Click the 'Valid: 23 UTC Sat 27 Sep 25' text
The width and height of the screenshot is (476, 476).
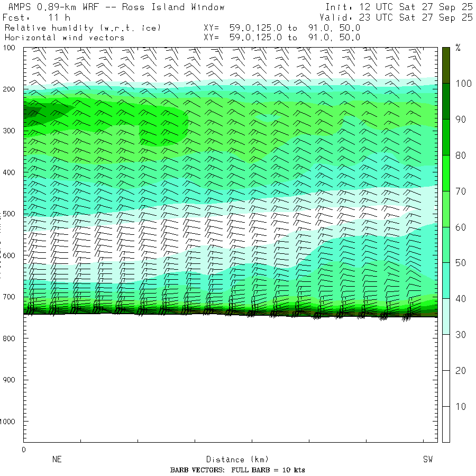pyautogui.click(x=396, y=17)
